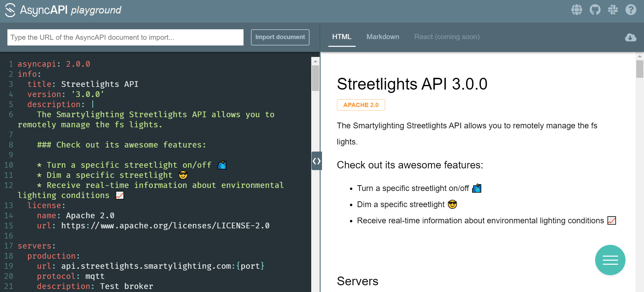Open the GitHub repository icon

point(595,10)
